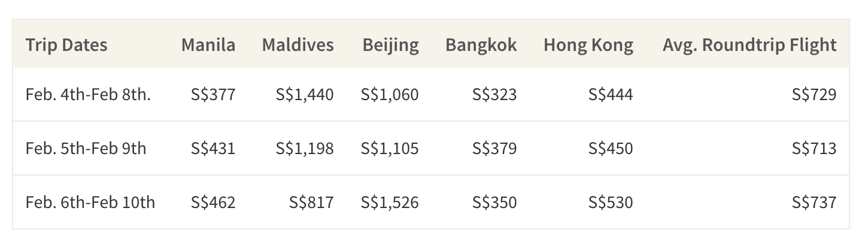Click the Trip Dates column header

click(x=66, y=45)
